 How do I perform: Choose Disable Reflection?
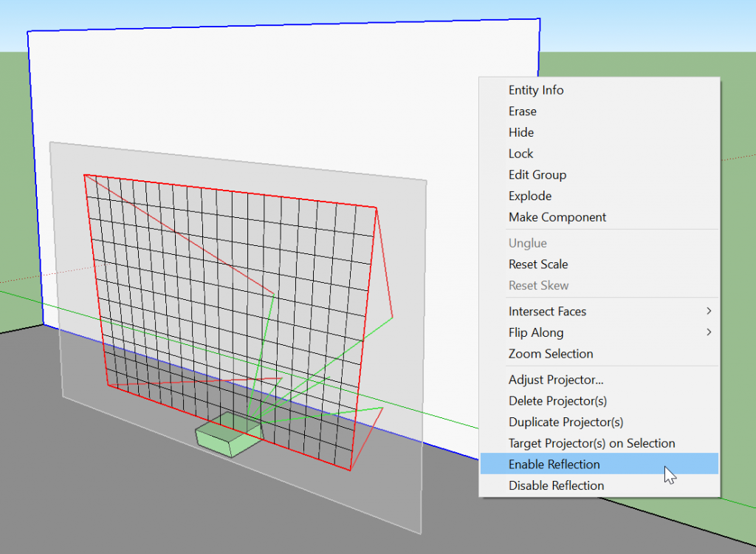pos(599,485)
